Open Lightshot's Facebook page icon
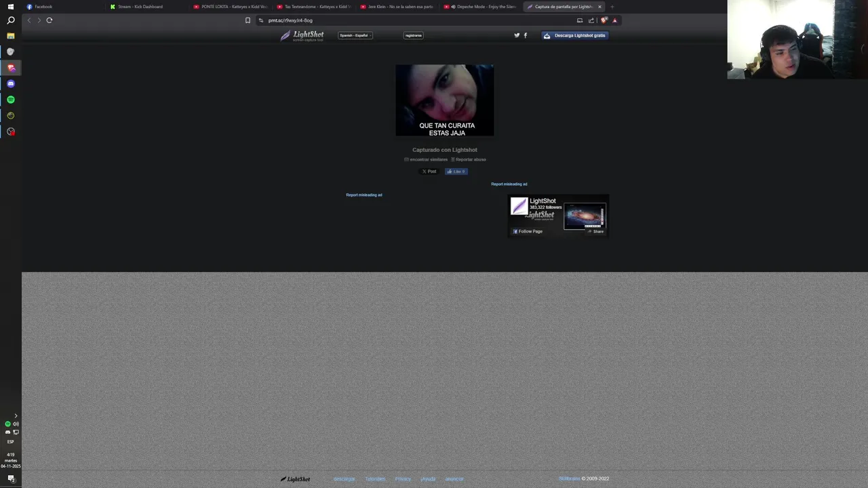The height and width of the screenshot is (488, 868). pos(525,35)
